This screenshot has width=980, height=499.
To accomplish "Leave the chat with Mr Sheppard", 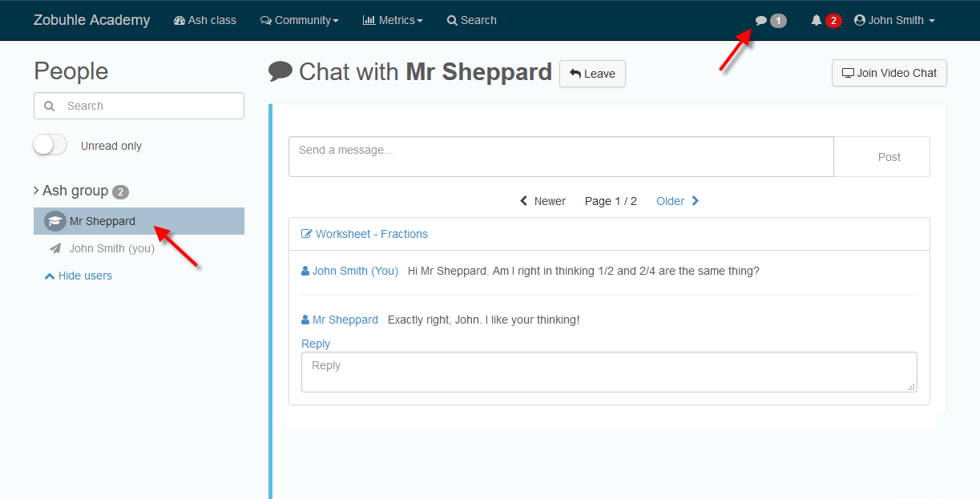I will pos(592,74).
